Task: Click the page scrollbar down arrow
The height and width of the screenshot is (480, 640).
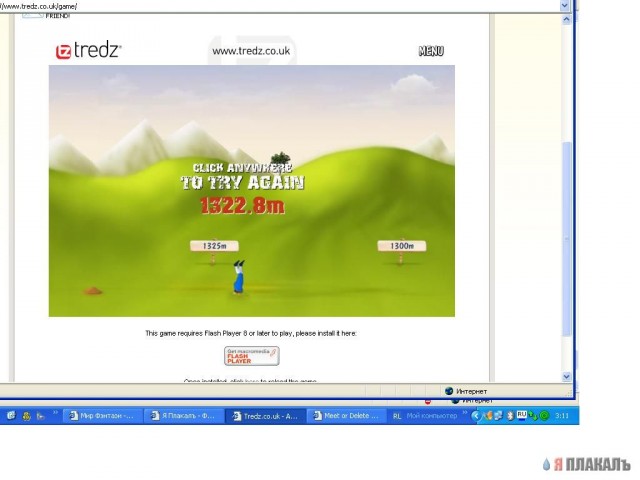Action: 567,377
